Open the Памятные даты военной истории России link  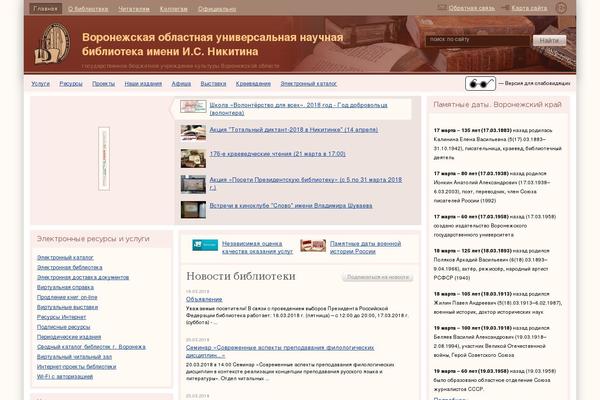(365, 247)
